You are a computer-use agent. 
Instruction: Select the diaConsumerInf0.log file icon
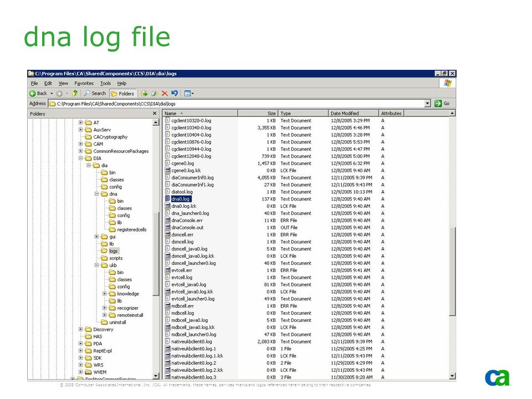pos(167,177)
